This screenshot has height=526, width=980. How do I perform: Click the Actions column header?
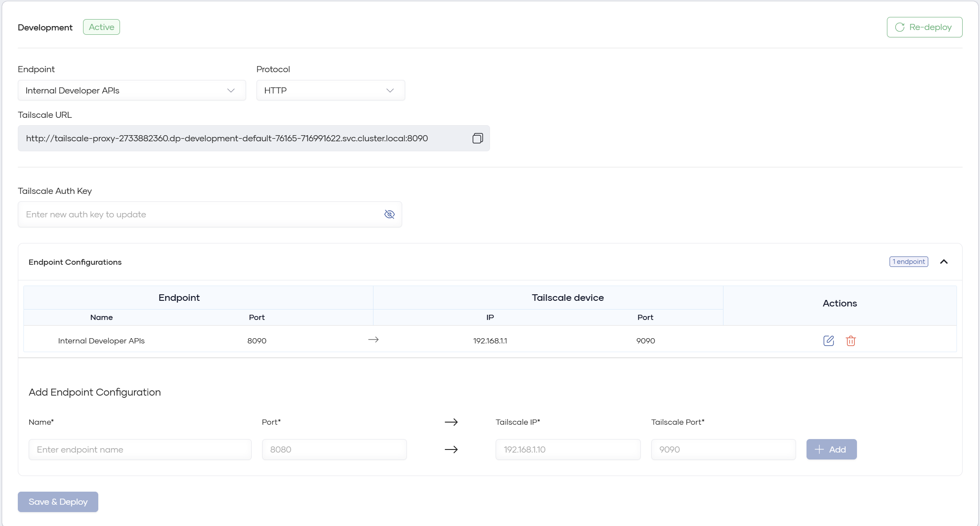pos(840,303)
